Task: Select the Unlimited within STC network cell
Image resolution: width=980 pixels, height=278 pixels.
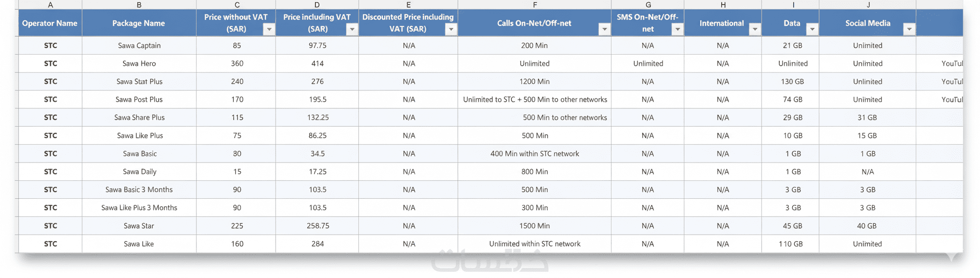Action: [534, 244]
